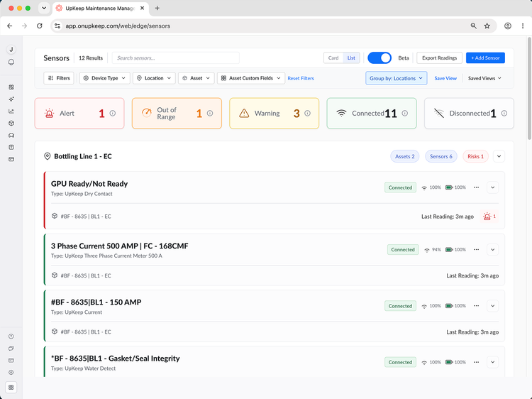Viewport: 532px width, 399px height.
Task: Collapse the Bottling Line 1 - EC group
Action: click(499, 156)
